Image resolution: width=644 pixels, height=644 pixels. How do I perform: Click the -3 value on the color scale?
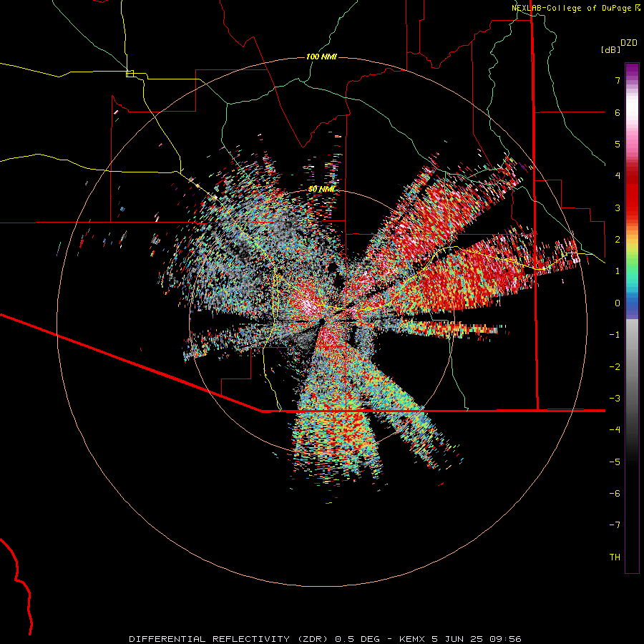pyautogui.click(x=615, y=399)
